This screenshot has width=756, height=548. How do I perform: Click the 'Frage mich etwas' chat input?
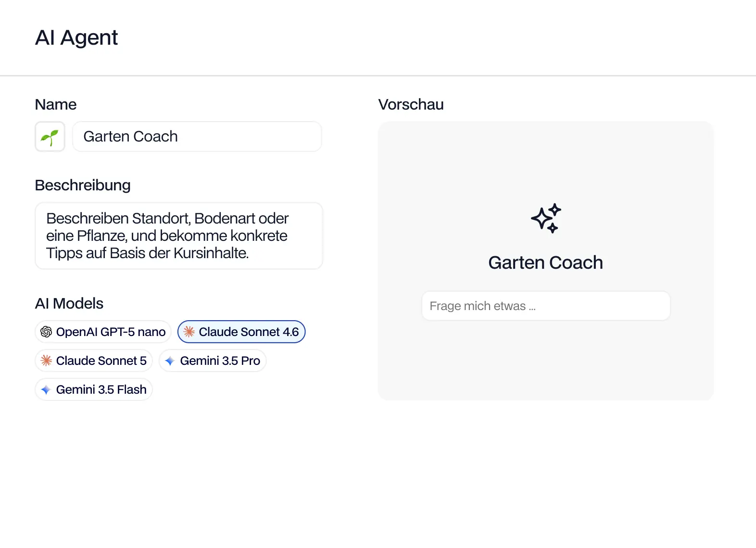546,306
